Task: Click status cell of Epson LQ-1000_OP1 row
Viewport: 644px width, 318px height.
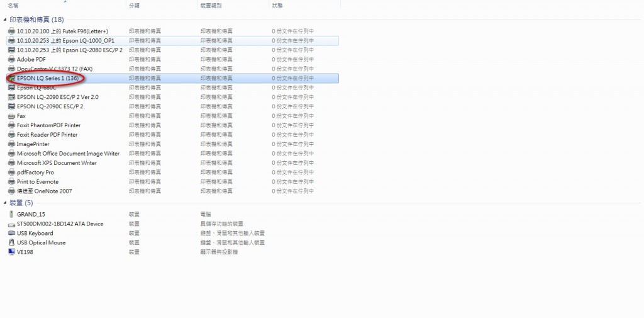Action: point(293,40)
